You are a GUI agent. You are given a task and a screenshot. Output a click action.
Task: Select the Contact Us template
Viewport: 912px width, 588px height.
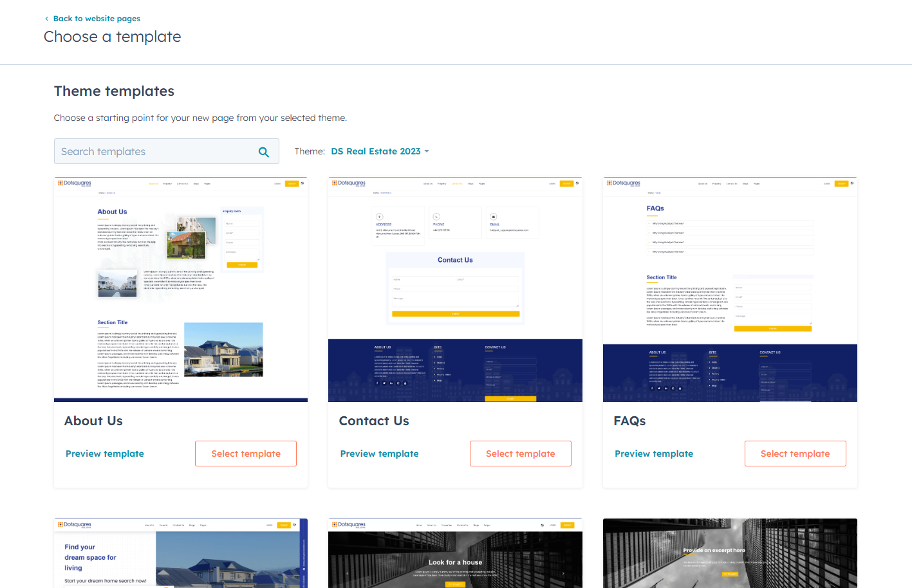tap(521, 454)
